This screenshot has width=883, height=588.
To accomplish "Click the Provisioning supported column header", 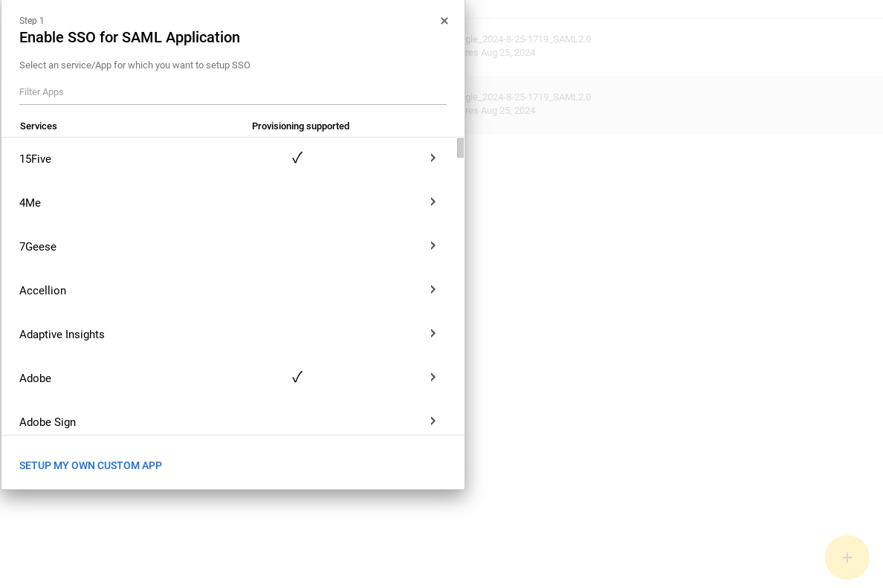I will tap(301, 126).
